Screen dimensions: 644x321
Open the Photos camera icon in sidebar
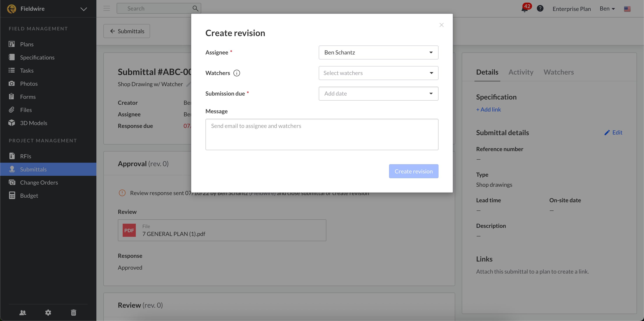point(11,84)
